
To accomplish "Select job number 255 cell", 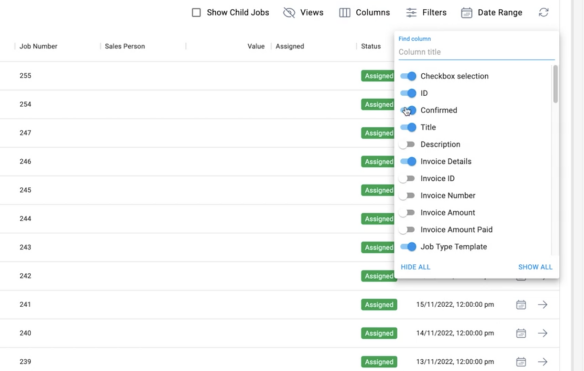I will coord(25,76).
